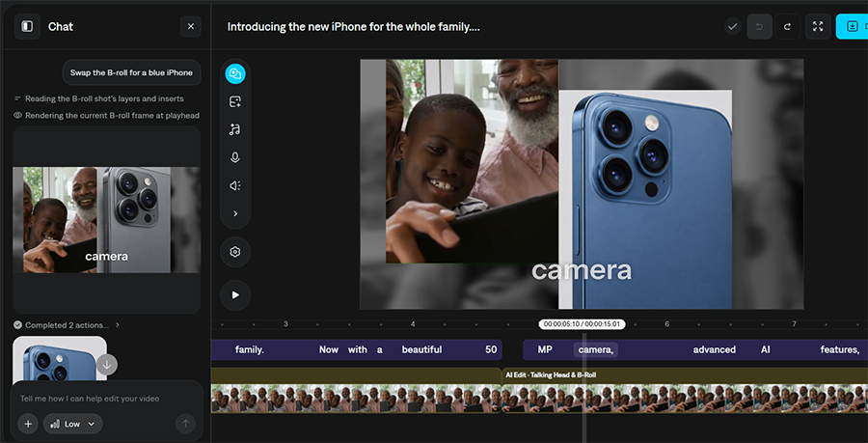This screenshot has height=443, width=868.
Task: Add attachment with plus button
Action: click(28, 424)
